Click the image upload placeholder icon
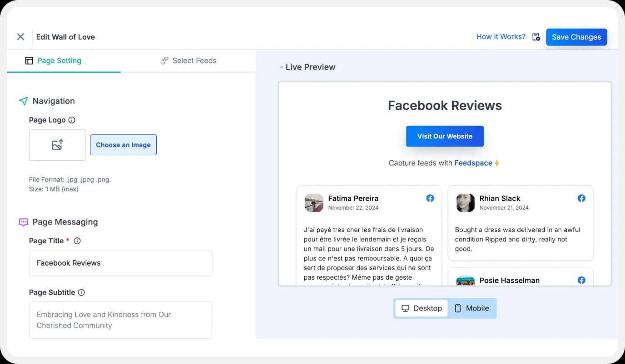The height and width of the screenshot is (364, 625). (57, 145)
